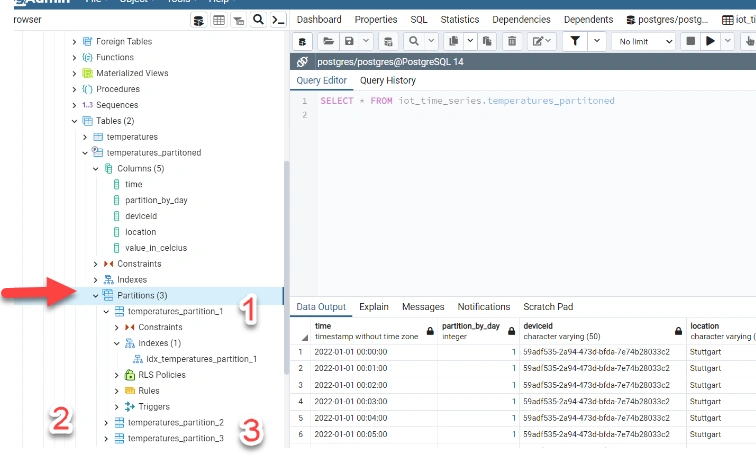
Task: Click the Save file floppy icon
Action: click(349, 41)
